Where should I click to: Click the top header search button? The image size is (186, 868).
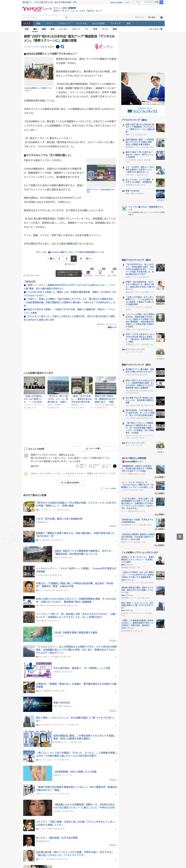pos(161,2)
